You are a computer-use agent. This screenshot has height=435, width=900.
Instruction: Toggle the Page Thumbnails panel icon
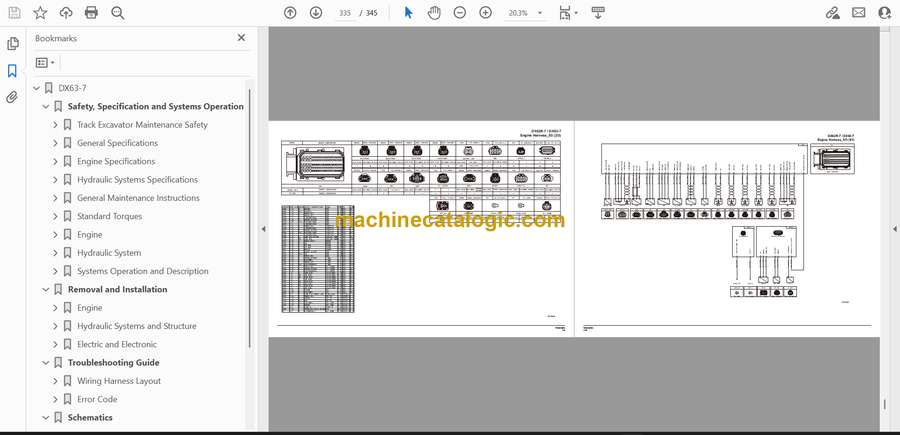(12, 44)
